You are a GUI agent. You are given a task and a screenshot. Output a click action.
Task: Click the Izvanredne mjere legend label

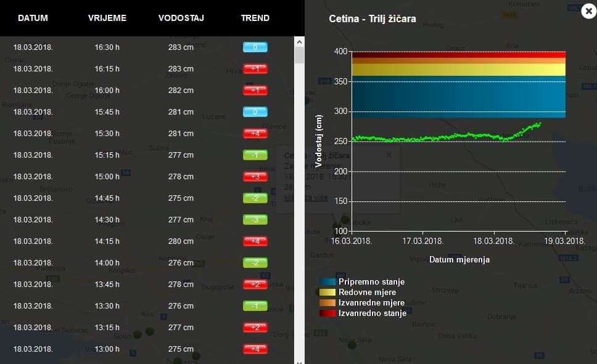(371, 303)
